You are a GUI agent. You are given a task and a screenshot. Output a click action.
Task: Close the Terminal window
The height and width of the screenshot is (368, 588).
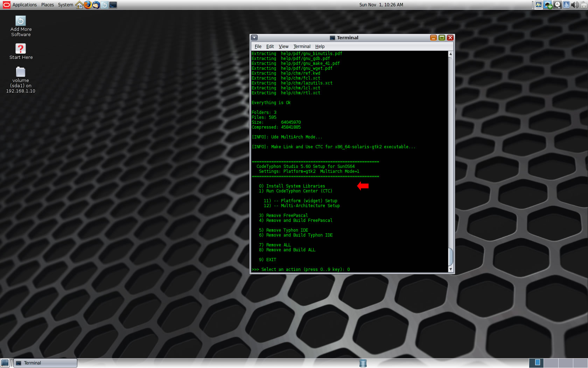coord(450,38)
